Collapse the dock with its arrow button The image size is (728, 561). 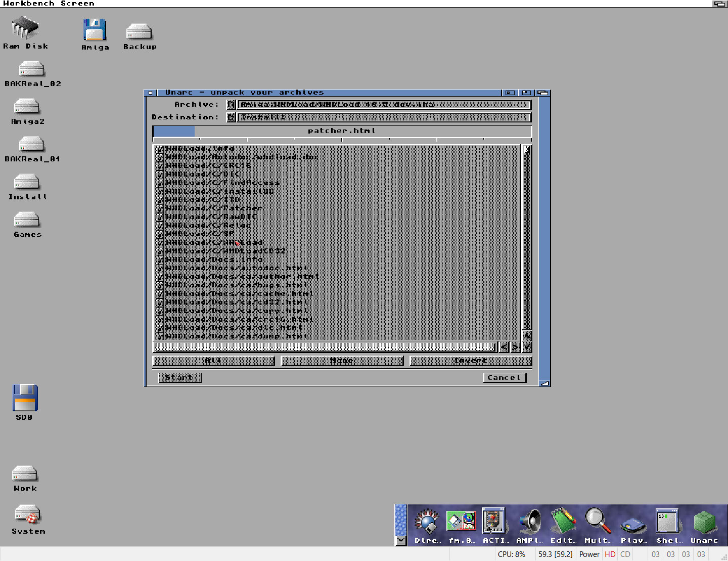pyautogui.click(x=401, y=540)
